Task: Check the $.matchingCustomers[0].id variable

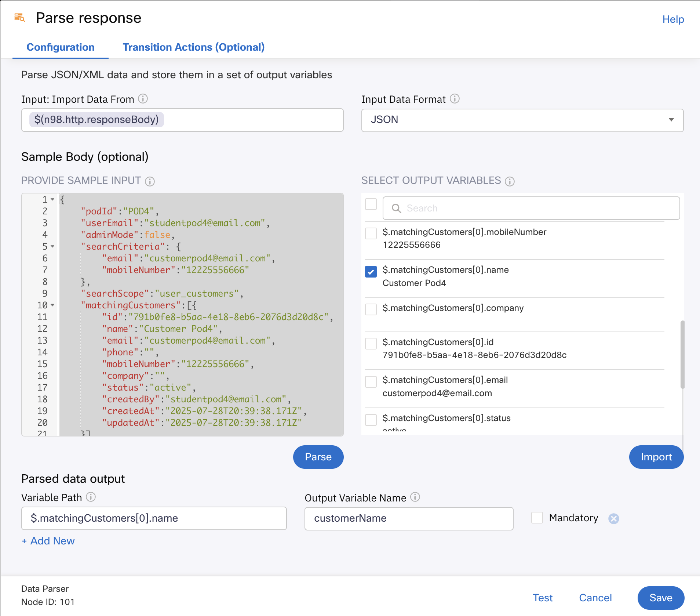Action: (x=371, y=344)
